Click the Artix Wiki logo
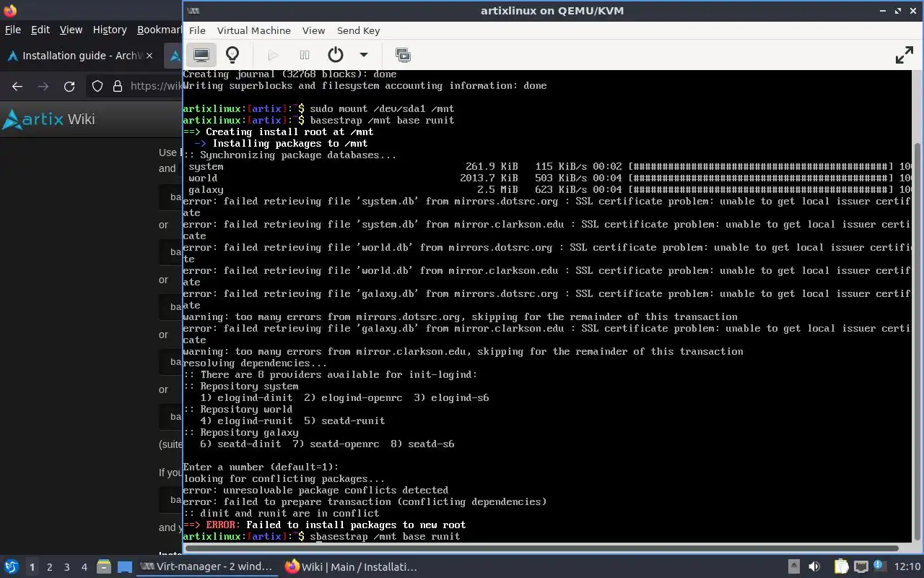The image size is (924, 578). pyautogui.click(x=49, y=119)
